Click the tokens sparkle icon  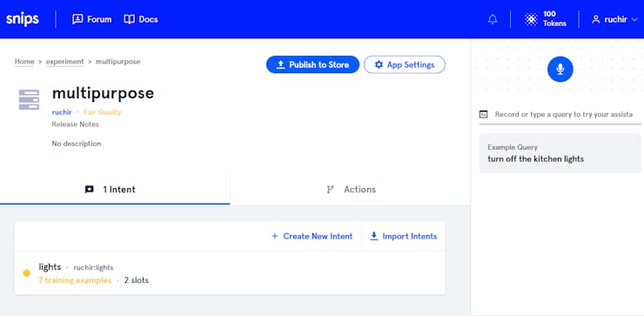point(531,19)
